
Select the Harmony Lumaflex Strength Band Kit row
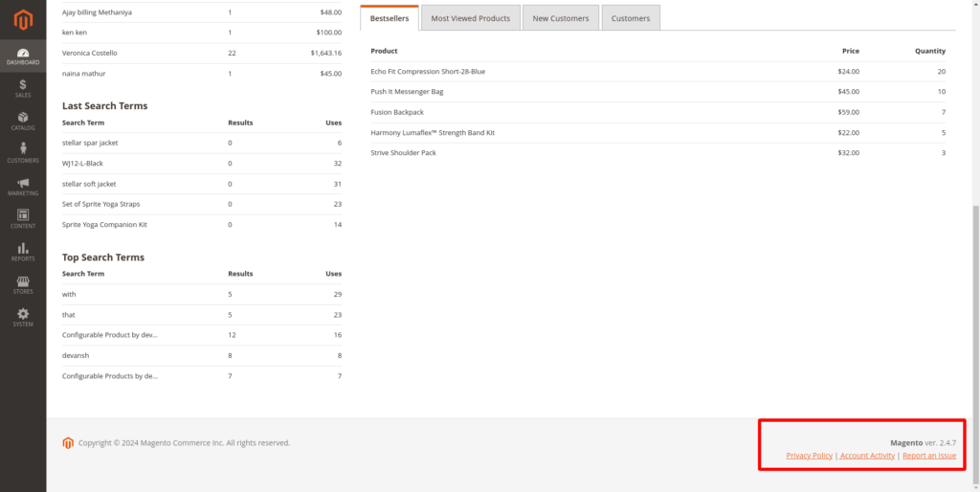[x=657, y=132]
